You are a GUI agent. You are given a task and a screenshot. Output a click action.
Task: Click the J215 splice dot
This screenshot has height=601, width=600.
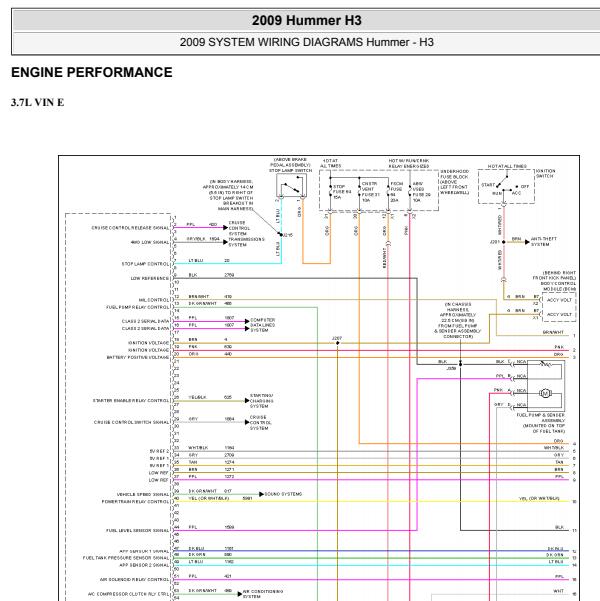click(x=281, y=235)
